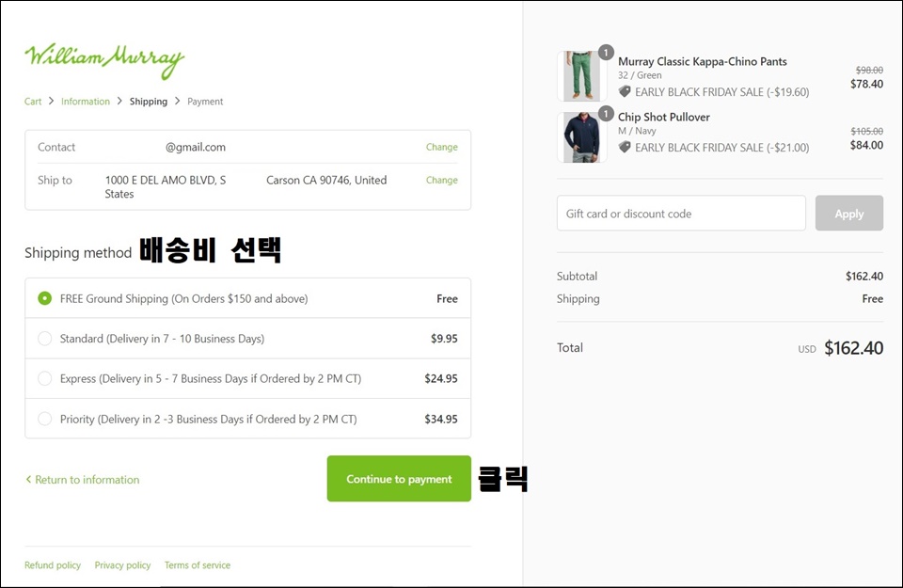Click the William Murray logo

coord(104,60)
